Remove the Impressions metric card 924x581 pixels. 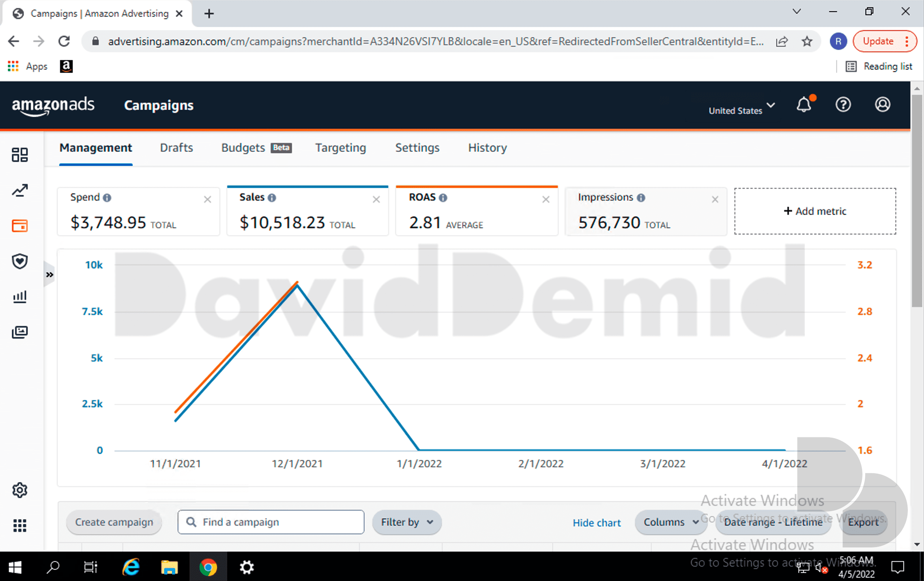click(x=715, y=200)
